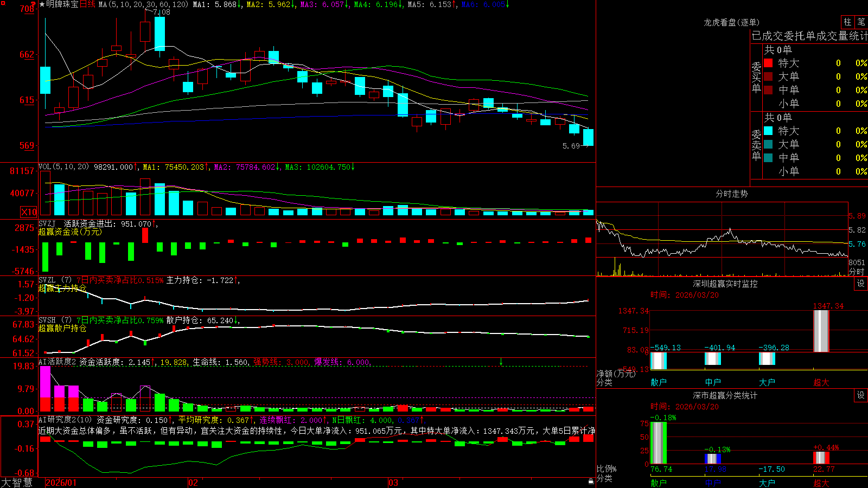Click the green down arrow marker in AI活跃度 panel
Viewport: 868px width, 488px height.
click(501, 362)
